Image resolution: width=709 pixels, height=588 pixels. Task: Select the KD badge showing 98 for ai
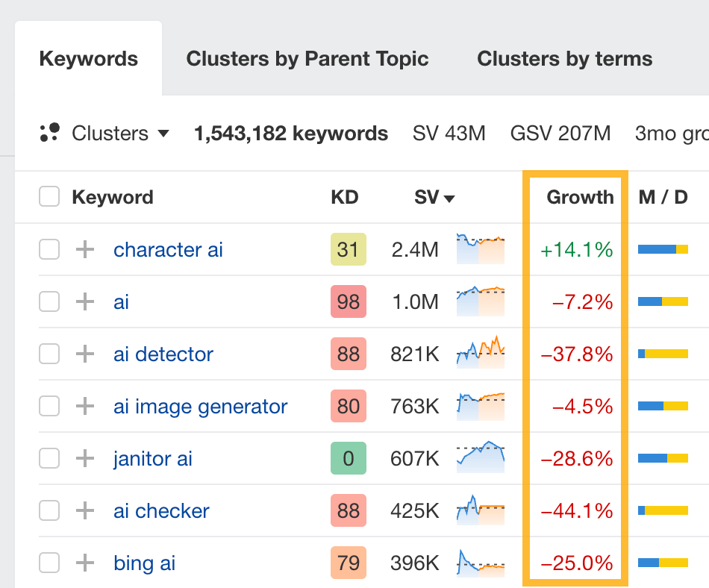click(348, 301)
